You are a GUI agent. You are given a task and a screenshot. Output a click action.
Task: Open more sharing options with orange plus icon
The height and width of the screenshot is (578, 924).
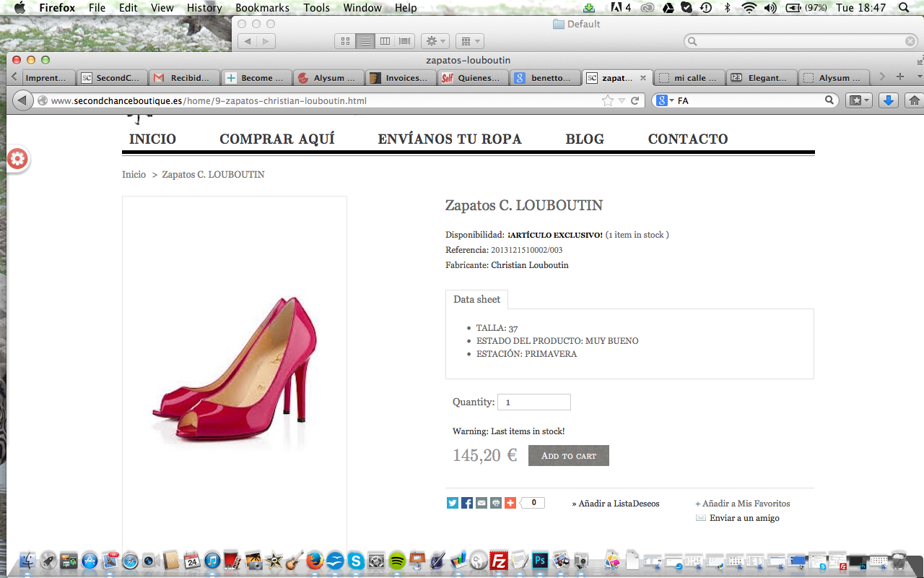510,503
